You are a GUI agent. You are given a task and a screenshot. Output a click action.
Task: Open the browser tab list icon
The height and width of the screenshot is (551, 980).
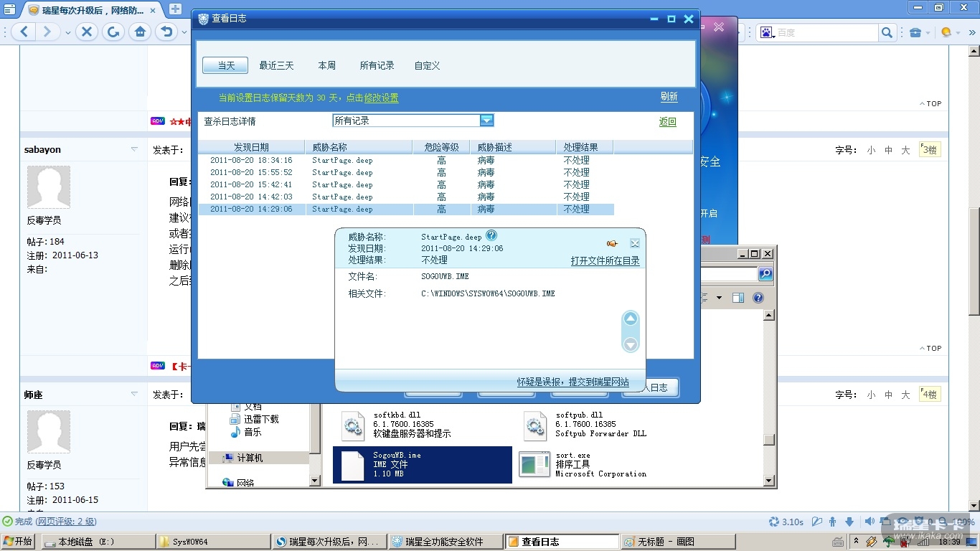[x=9, y=9]
